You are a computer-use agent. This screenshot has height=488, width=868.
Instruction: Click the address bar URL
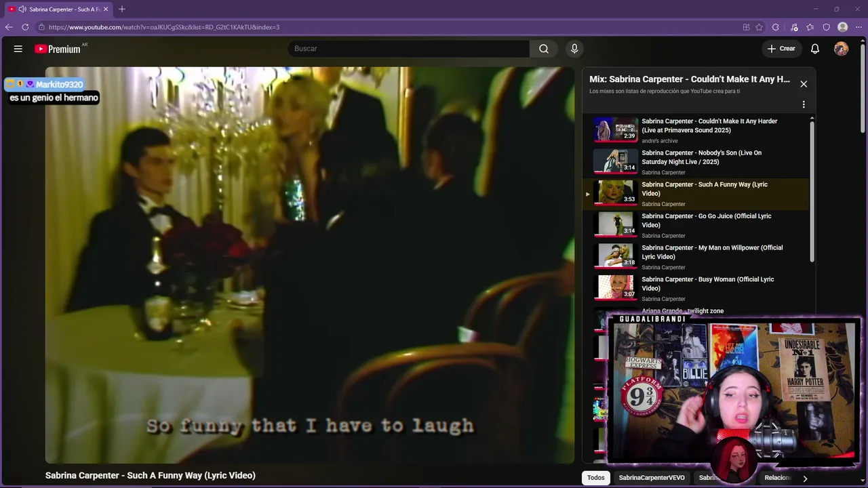(x=164, y=27)
